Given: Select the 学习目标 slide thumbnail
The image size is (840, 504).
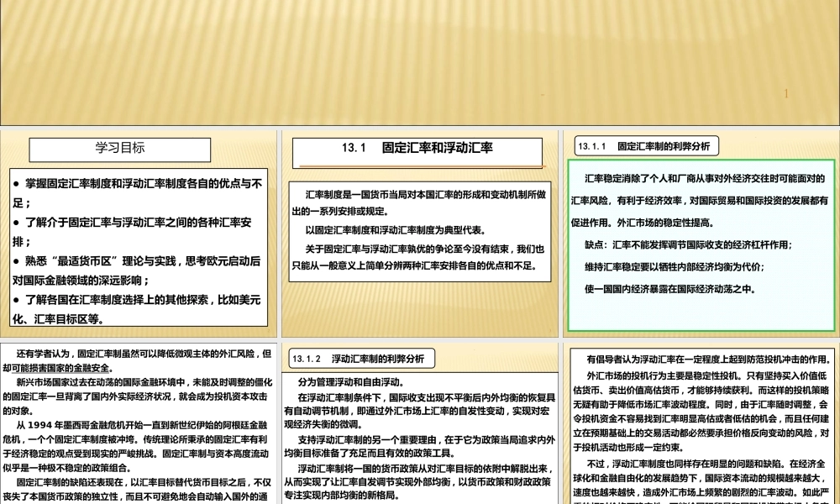Looking at the screenshot, I should point(139,234).
